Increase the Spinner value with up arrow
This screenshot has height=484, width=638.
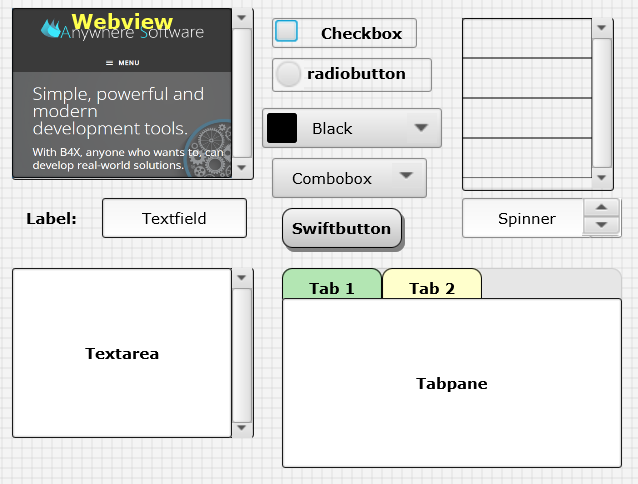[601, 207]
